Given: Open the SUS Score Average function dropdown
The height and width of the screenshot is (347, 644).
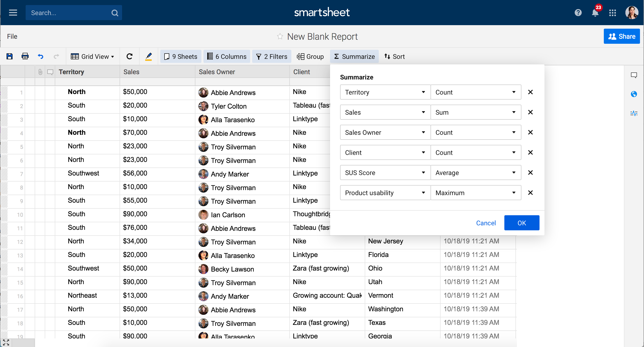Looking at the screenshot, I should (x=475, y=172).
